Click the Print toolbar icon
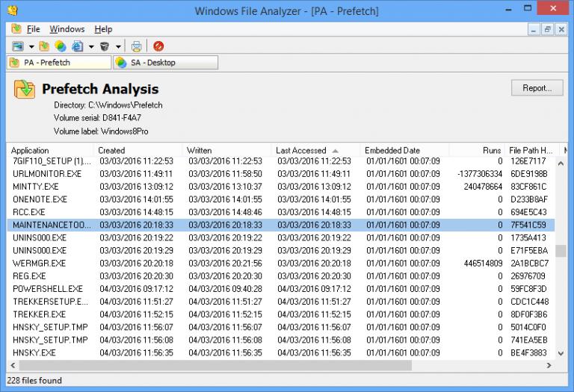This screenshot has width=574, height=392. 137,46
